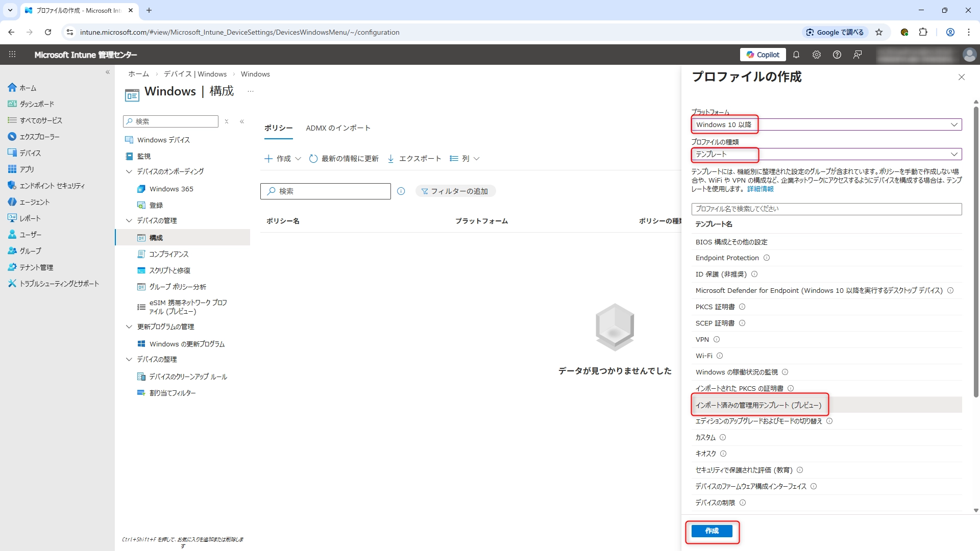Select コンプライアンス in the device menu
The width and height of the screenshot is (980, 551).
168,254
